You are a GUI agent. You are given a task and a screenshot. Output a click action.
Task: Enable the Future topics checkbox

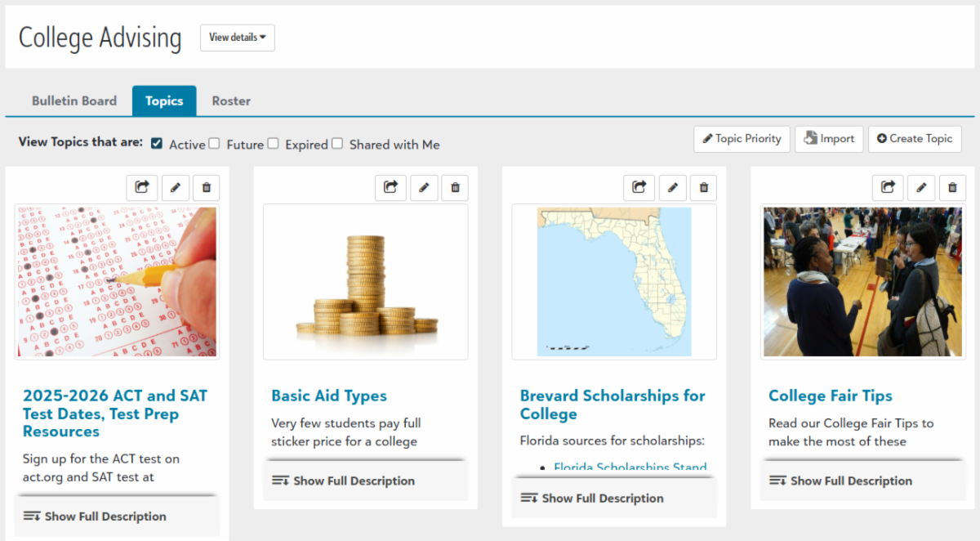click(x=214, y=144)
